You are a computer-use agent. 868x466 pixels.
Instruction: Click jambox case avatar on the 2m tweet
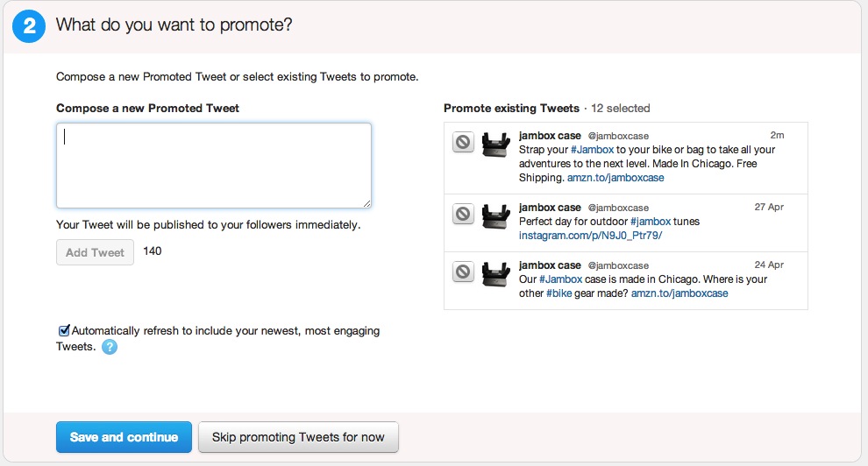[496, 145]
